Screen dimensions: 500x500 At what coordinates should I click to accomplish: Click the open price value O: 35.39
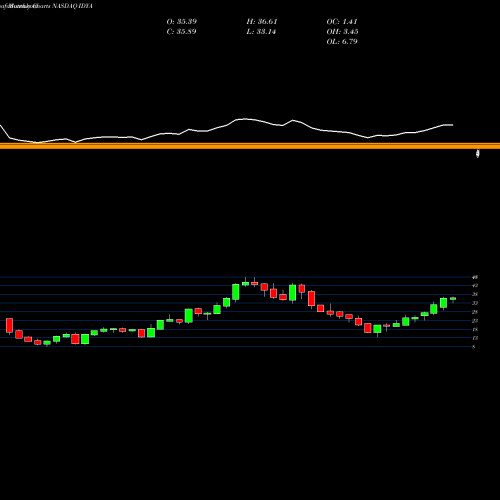pos(182,22)
